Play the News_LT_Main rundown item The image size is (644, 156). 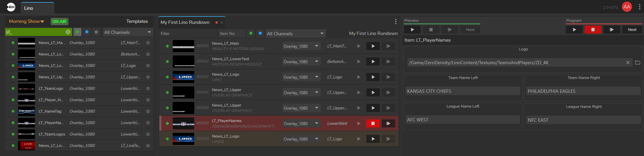coord(373,46)
